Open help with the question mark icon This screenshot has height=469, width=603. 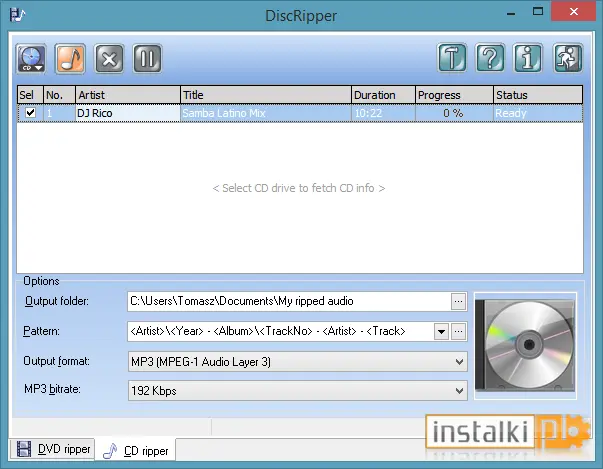pos(490,58)
